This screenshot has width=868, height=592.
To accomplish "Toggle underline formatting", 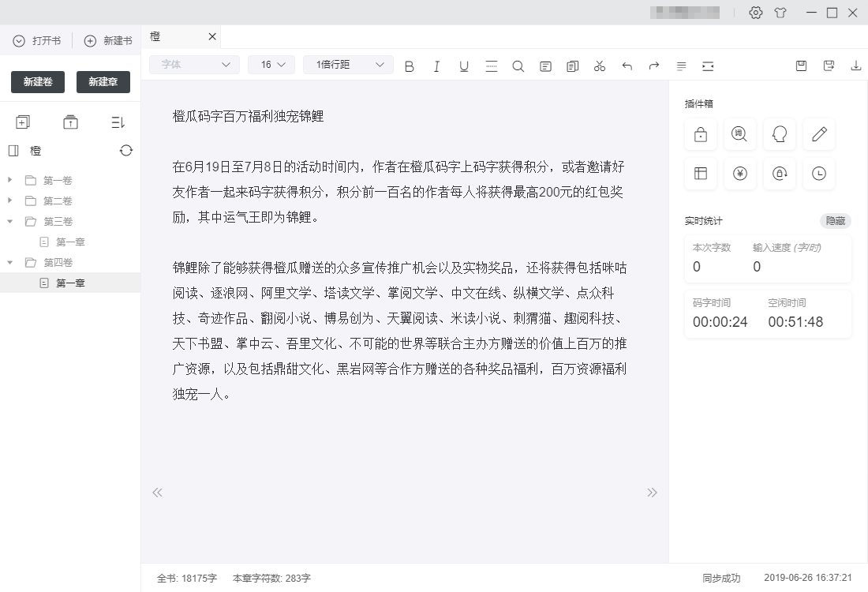I will (x=463, y=66).
